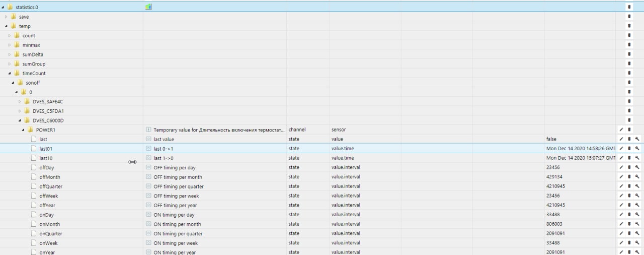The image size is (644, 255).
Task: Click the statistics adapter icon in the statistics.0 row
Action: pyautogui.click(x=148, y=7)
